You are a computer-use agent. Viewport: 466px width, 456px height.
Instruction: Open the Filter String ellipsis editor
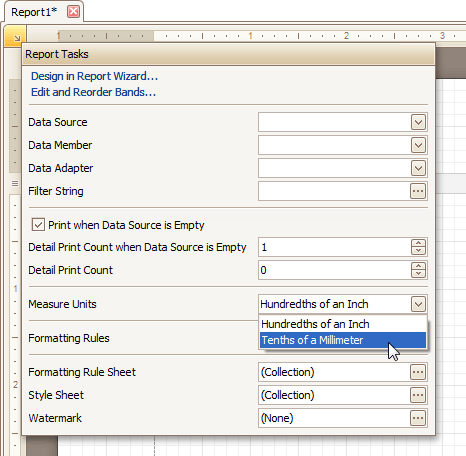418,191
